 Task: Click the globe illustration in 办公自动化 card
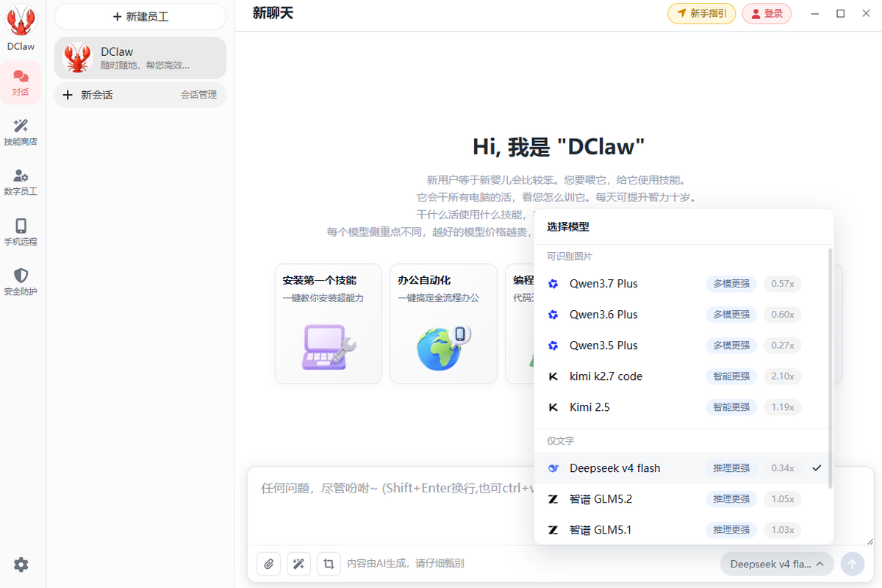point(443,347)
